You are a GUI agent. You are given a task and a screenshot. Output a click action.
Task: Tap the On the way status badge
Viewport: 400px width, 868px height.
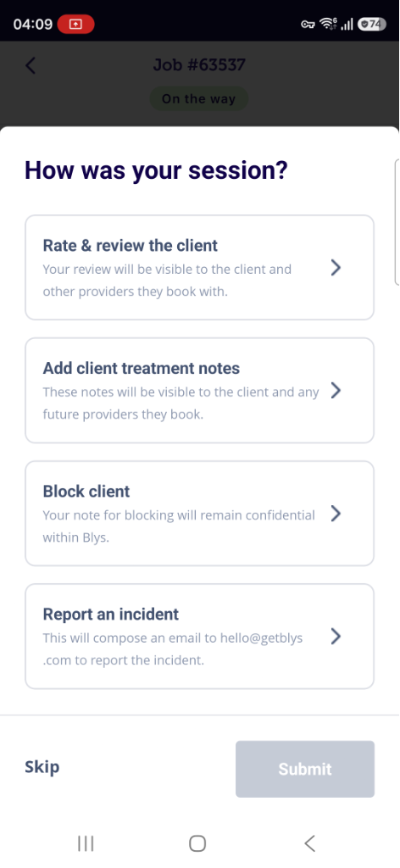coord(198,99)
